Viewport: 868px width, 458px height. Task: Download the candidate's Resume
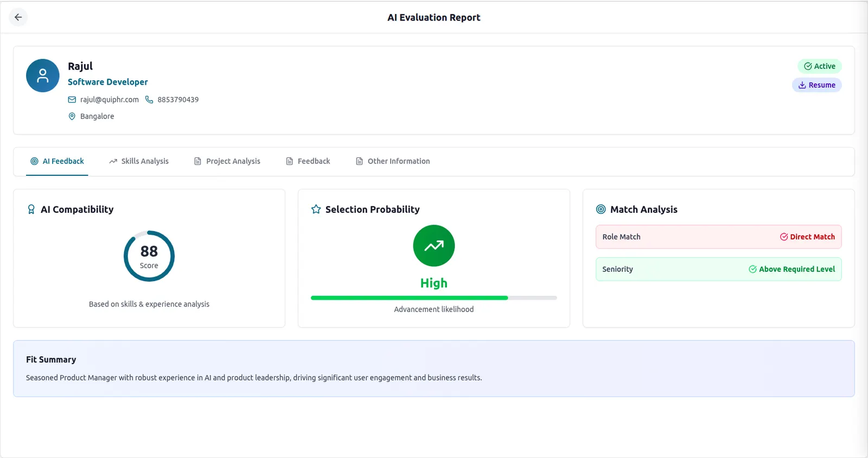click(x=817, y=85)
